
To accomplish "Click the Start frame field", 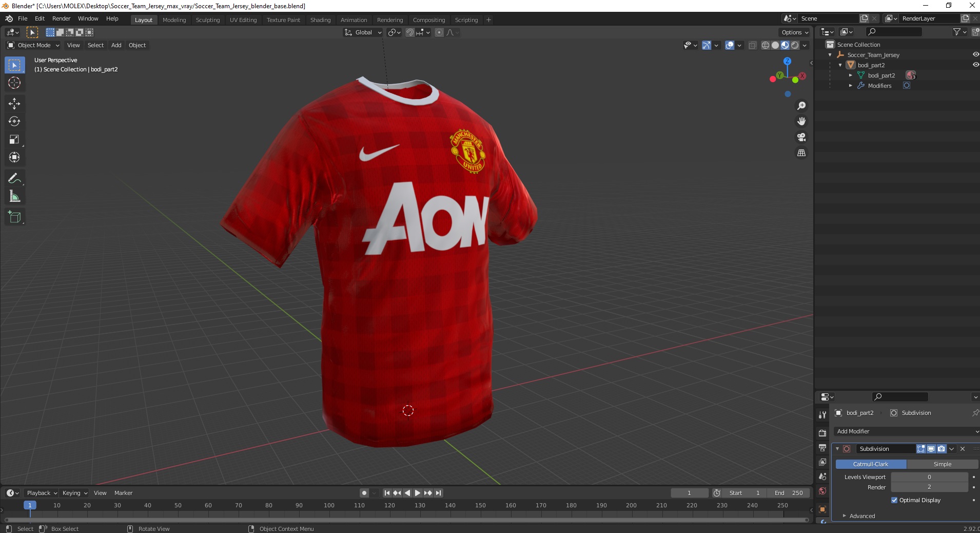I will tap(744, 493).
